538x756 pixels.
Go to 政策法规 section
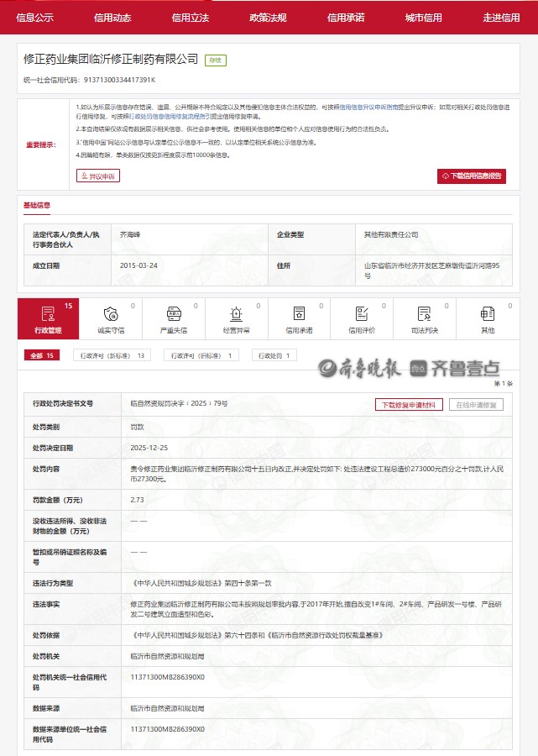click(268, 18)
